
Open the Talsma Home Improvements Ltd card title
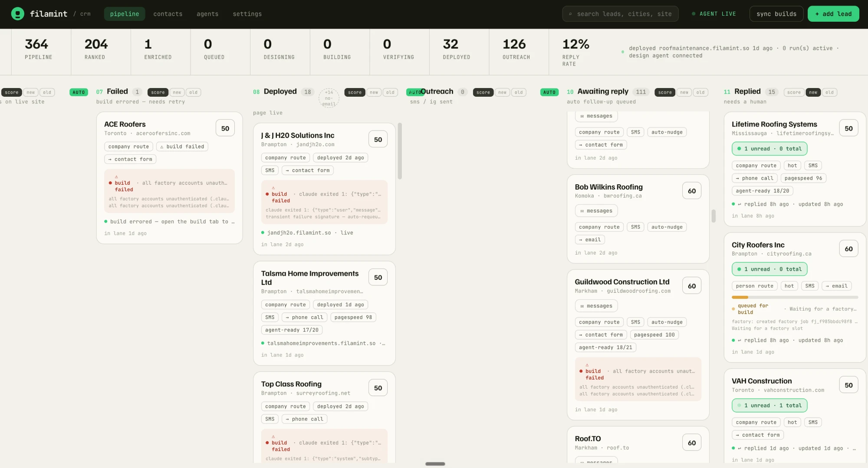click(x=310, y=278)
